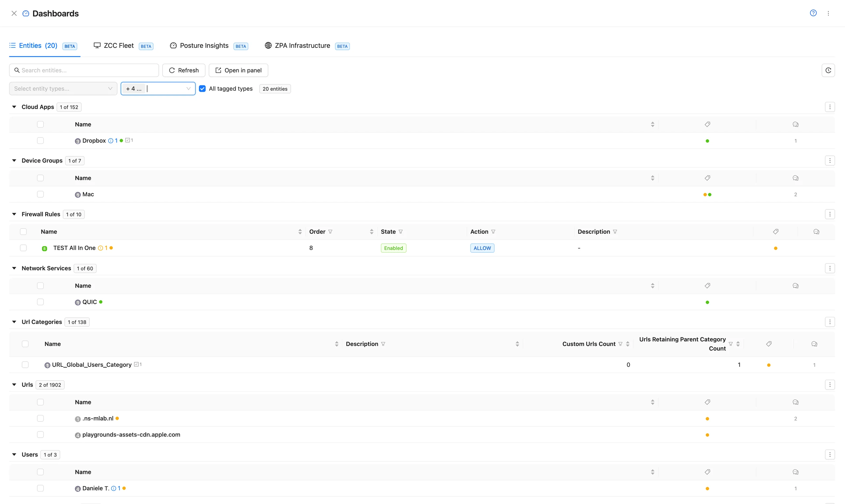Open Device Groups section options menu

(x=830, y=161)
